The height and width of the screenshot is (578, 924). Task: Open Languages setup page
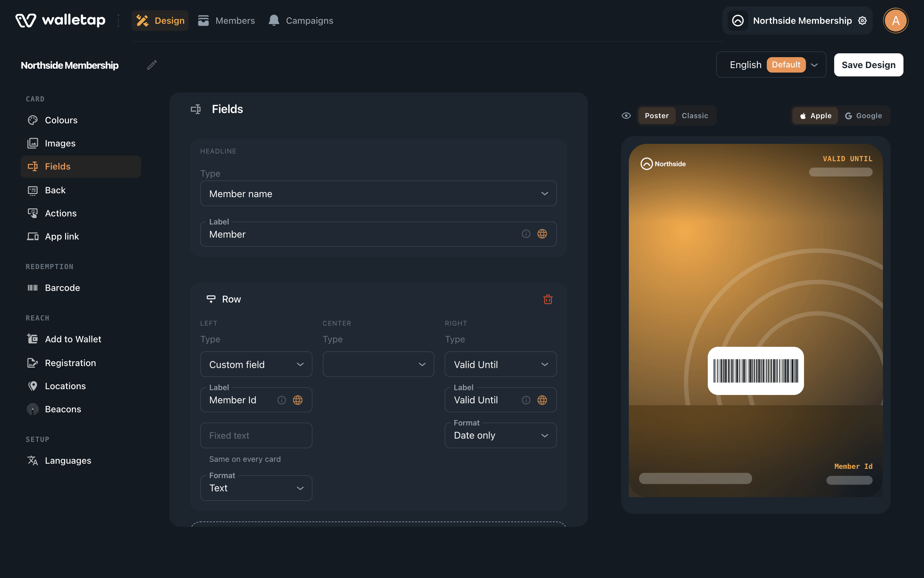[x=81, y=461]
